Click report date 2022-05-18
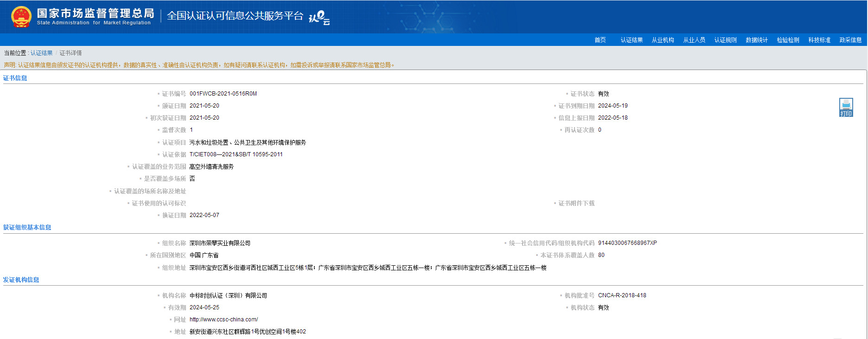Viewport: 868px width, 339px height. (613, 118)
